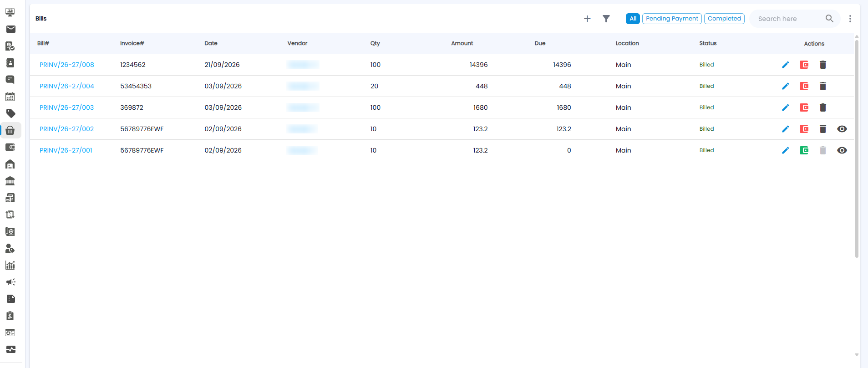
Task: Filter by Completed tab
Action: pyautogui.click(x=724, y=19)
